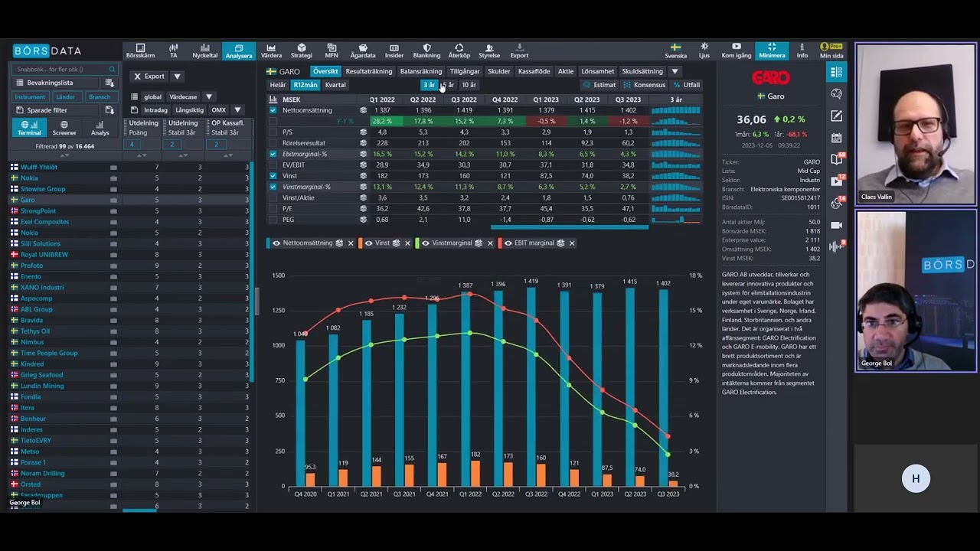980x551 pixels.
Task: Hide the EBIT marginal series eye
Action: (x=508, y=243)
